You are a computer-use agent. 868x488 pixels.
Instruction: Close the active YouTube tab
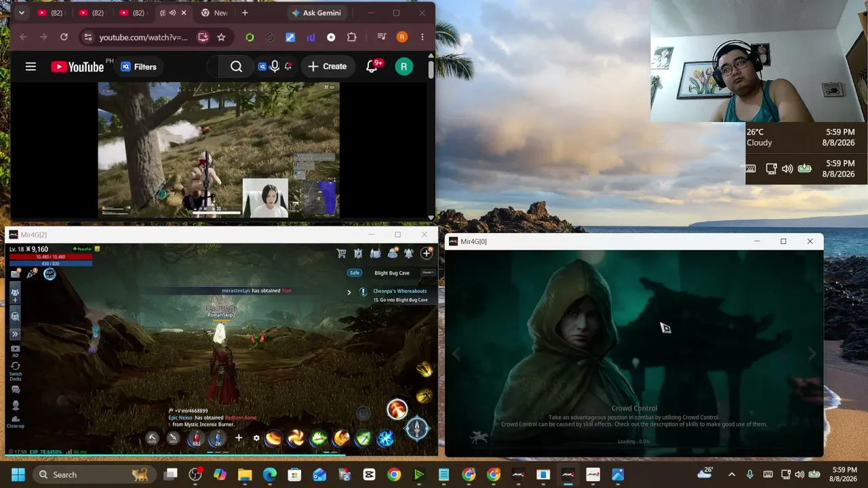coord(184,13)
